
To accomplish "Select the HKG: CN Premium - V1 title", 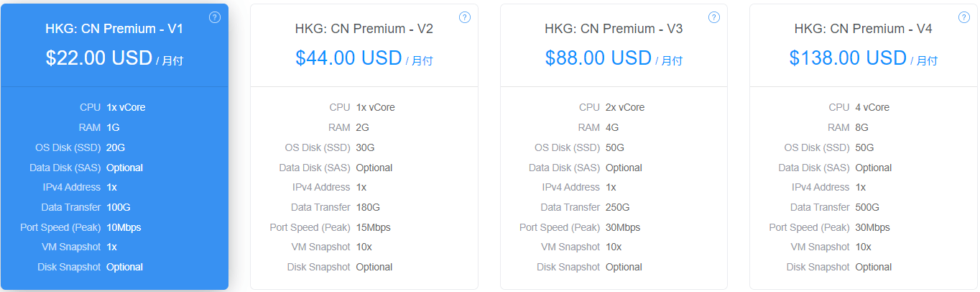I will (114, 29).
